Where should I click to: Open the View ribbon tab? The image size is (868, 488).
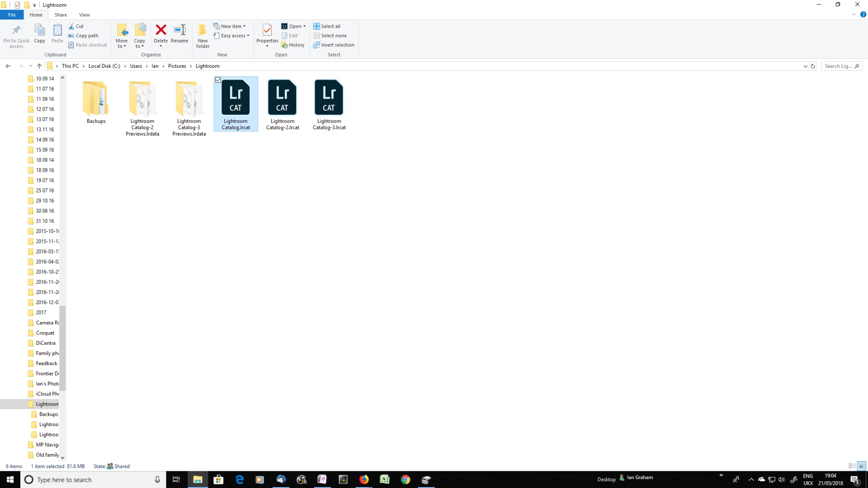point(85,15)
